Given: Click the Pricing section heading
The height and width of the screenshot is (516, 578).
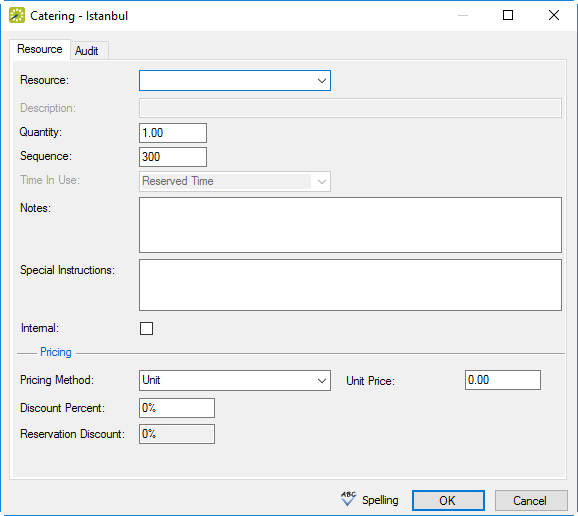Looking at the screenshot, I should pyautogui.click(x=56, y=352).
